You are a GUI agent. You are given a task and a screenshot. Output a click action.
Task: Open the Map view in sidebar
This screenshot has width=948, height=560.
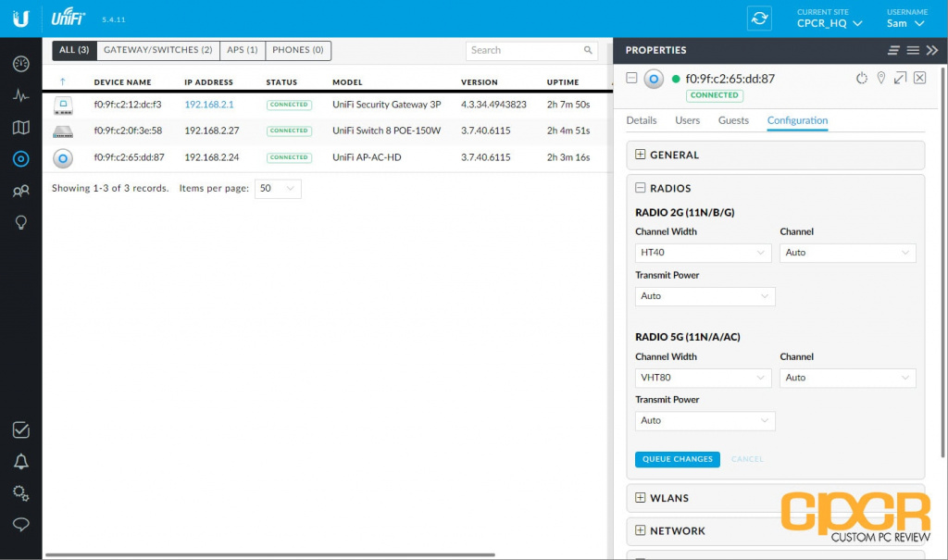(20, 127)
